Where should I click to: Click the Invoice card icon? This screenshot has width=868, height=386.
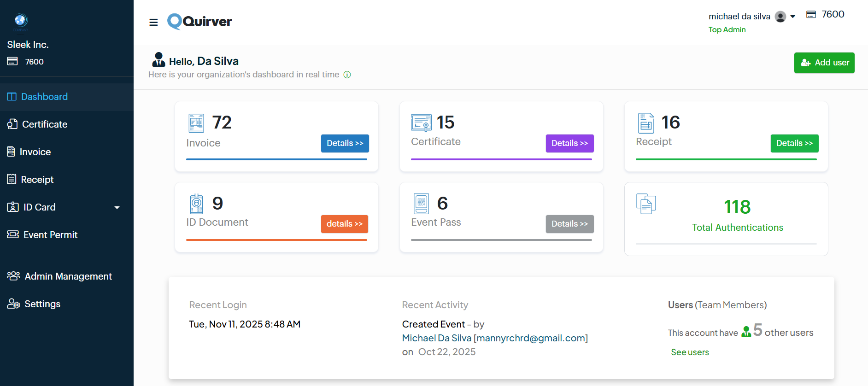[196, 123]
